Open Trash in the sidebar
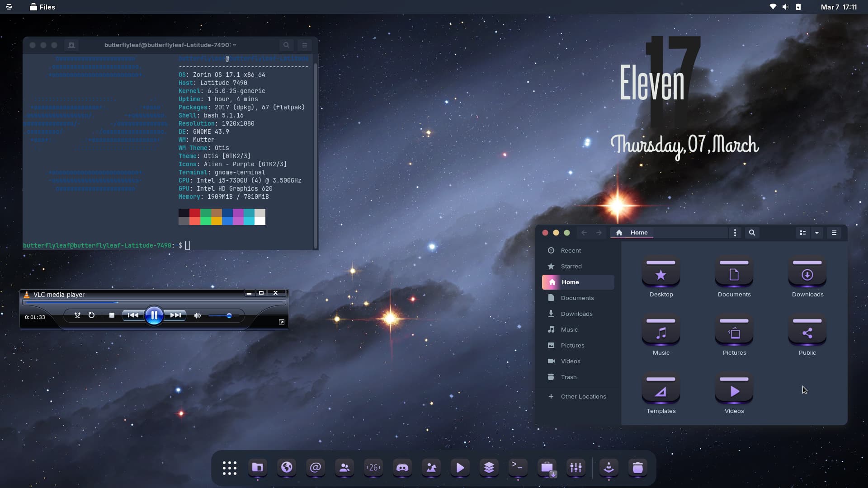Screen dimensions: 868x488 [x=578, y=377]
